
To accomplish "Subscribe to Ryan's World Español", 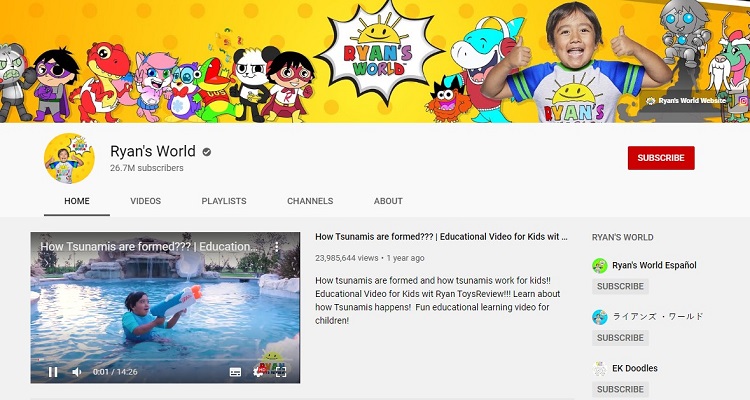I will [620, 286].
